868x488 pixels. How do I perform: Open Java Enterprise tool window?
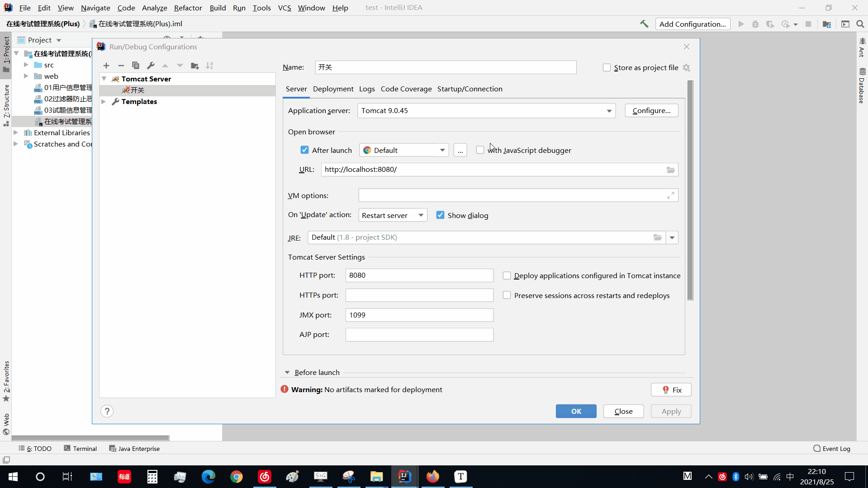point(135,449)
